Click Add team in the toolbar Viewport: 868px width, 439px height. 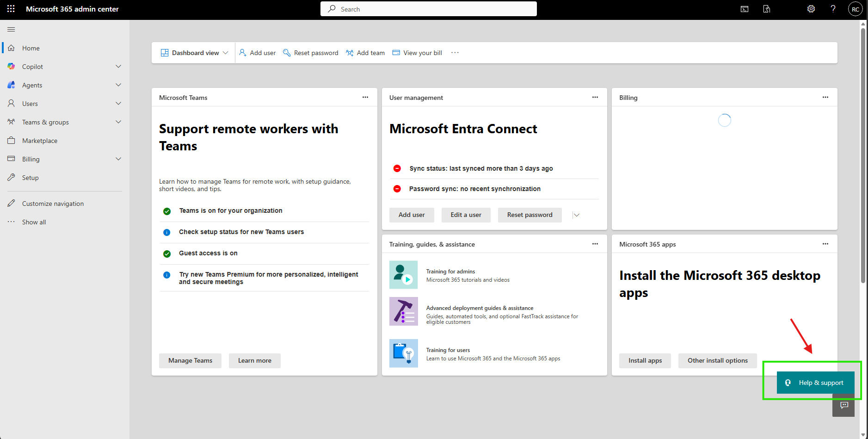coord(365,53)
